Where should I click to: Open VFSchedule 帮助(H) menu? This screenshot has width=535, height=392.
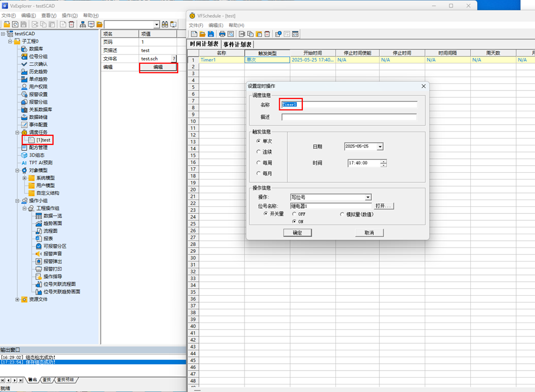pyautogui.click(x=236, y=25)
